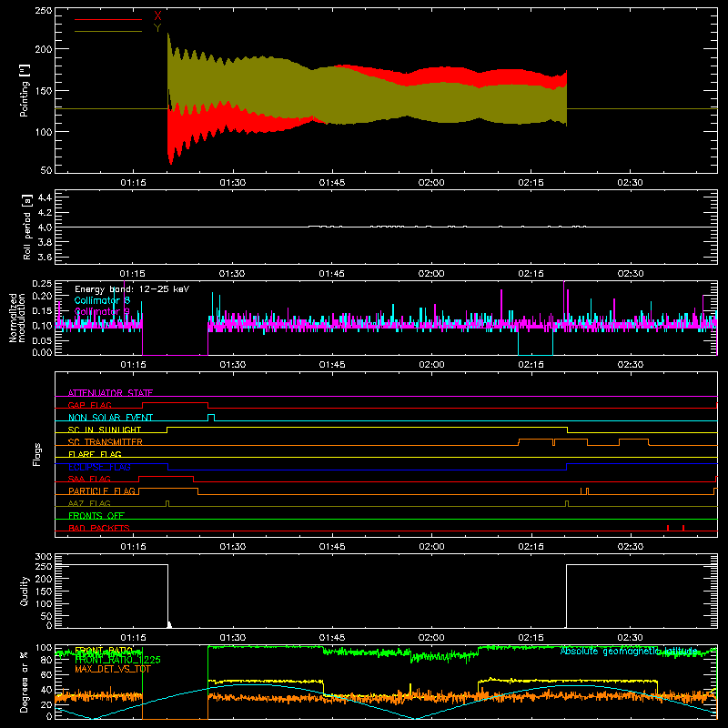
Task: Click the FLARE_FLAG label
Action: click(95, 454)
